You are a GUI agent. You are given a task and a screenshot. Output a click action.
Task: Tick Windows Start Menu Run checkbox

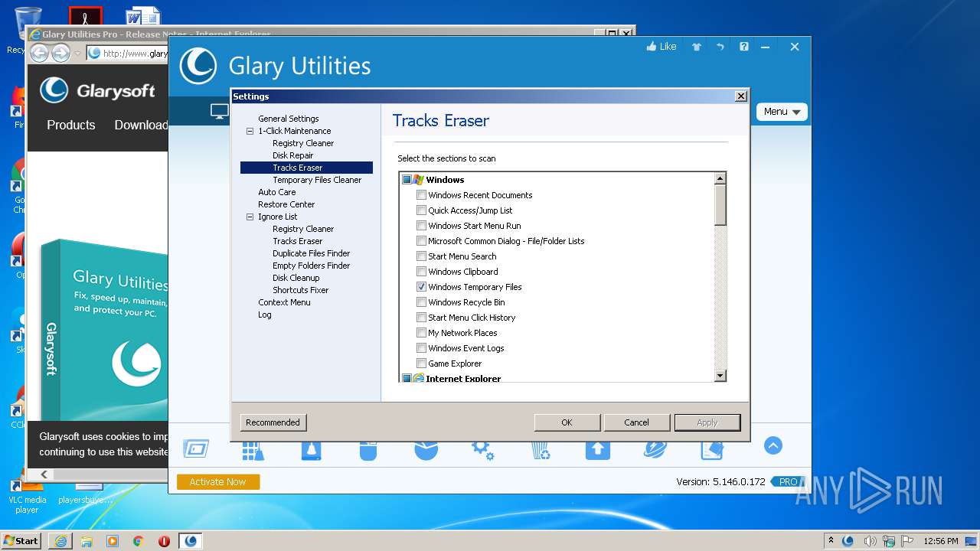coord(421,226)
